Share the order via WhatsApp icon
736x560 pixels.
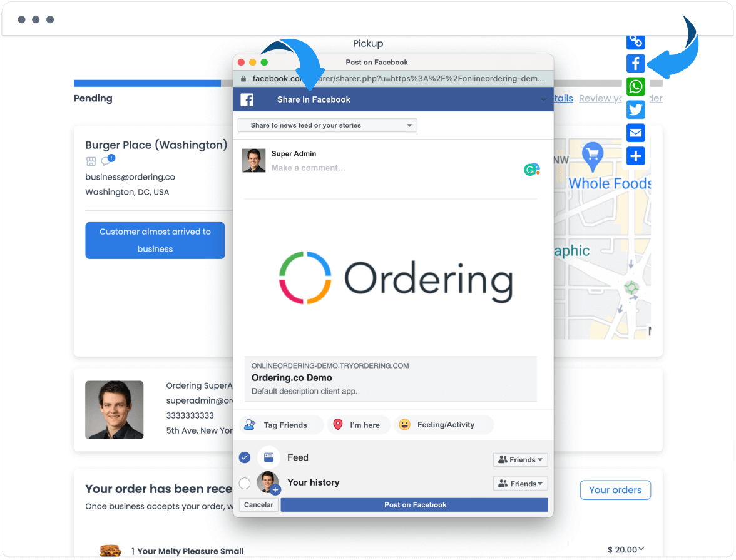click(x=636, y=86)
